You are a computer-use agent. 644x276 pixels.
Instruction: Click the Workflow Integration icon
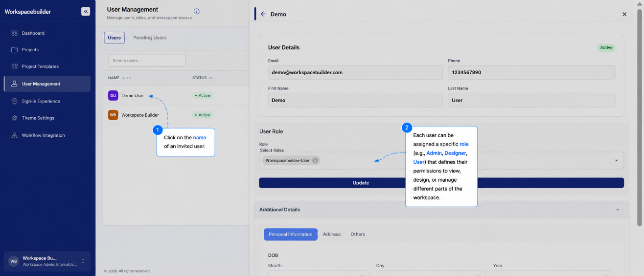pos(14,135)
